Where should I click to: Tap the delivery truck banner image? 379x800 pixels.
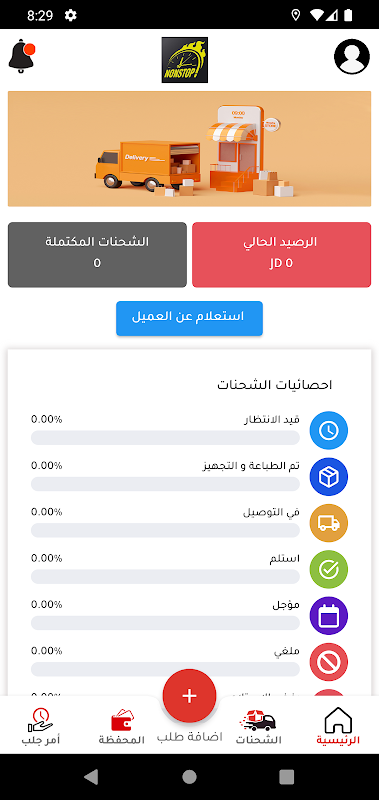click(189, 148)
